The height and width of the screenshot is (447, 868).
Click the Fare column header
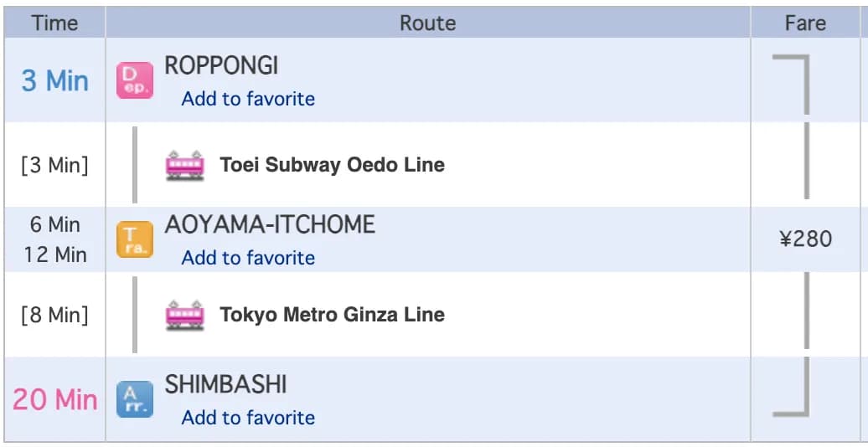click(x=805, y=23)
